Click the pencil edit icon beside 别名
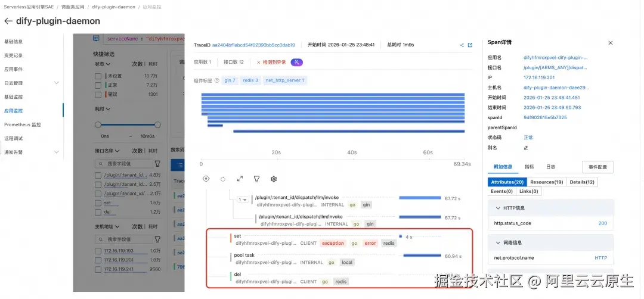 click(526, 148)
